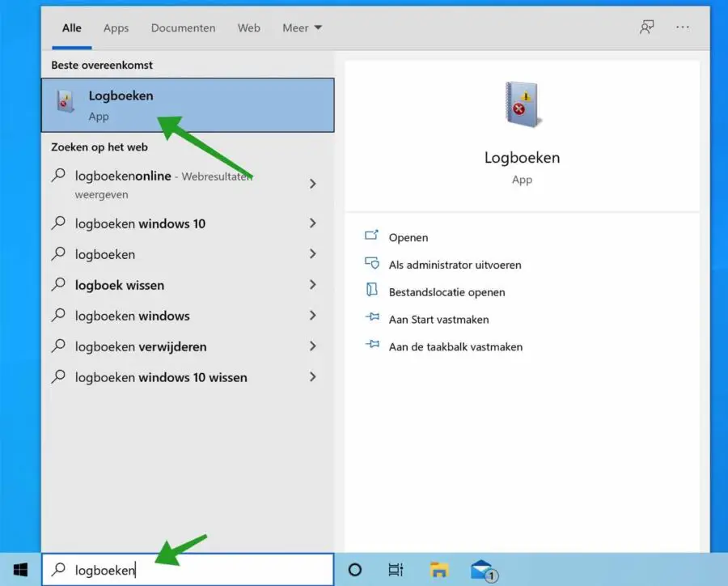Expand the logboekenonline web result arrow
The width and height of the screenshot is (728, 586).
(313, 184)
